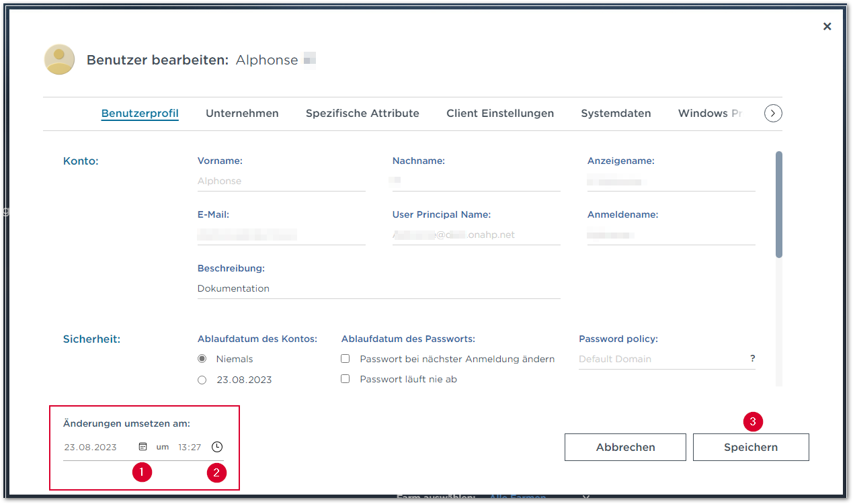The height and width of the screenshot is (504, 853).
Task: Select the 23.08.2023 account expiry radio button
Action: pos(202,380)
